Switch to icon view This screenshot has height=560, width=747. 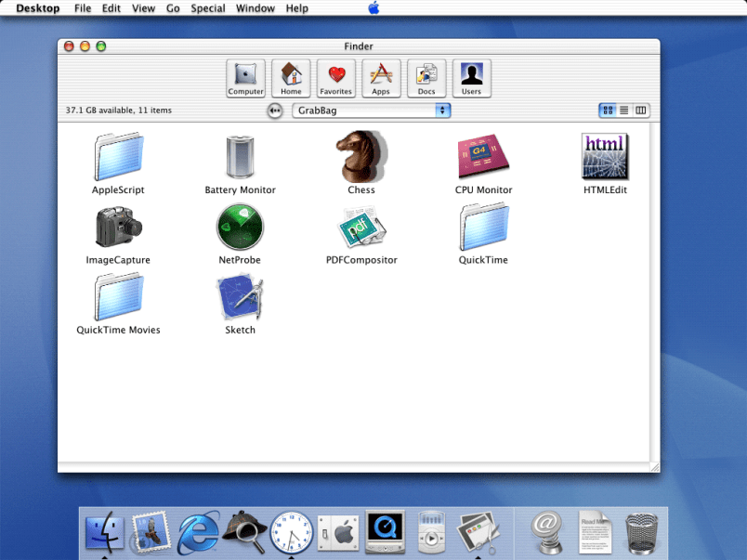(x=608, y=111)
